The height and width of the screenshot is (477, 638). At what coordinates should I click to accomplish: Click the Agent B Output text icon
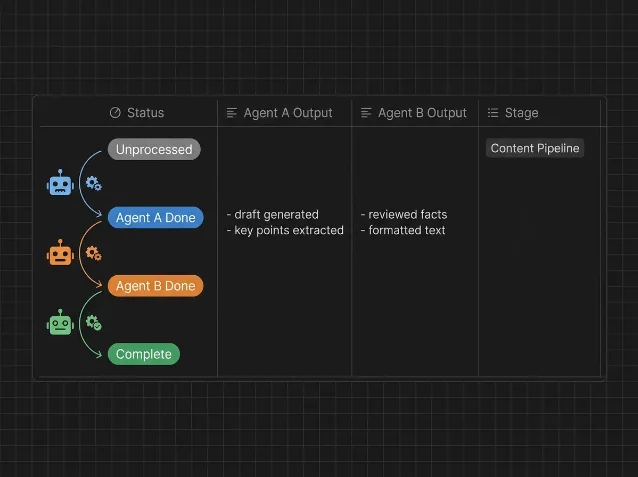366,113
